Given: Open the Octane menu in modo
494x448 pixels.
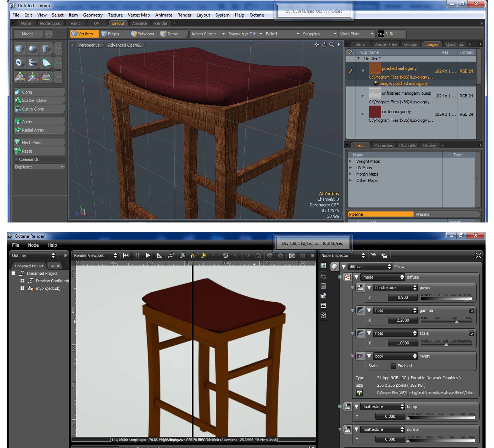Looking at the screenshot, I should pos(256,15).
